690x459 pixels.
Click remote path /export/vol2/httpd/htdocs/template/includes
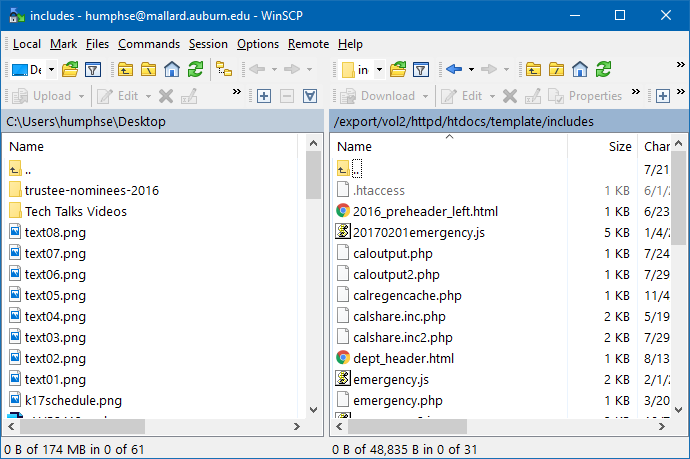pyautogui.click(x=463, y=121)
